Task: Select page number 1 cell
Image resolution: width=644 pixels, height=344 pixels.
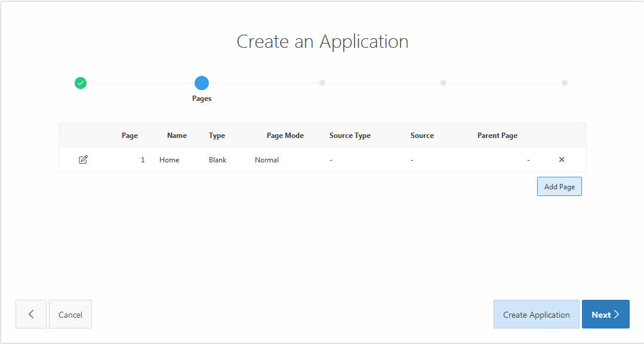Action: tap(143, 160)
